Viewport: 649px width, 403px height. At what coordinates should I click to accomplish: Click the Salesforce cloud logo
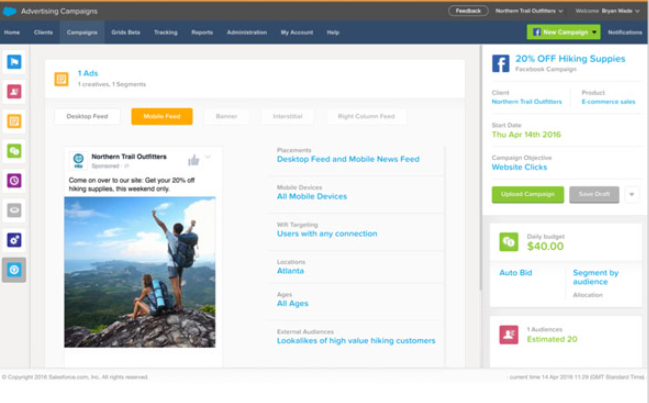click(x=10, y=12)
